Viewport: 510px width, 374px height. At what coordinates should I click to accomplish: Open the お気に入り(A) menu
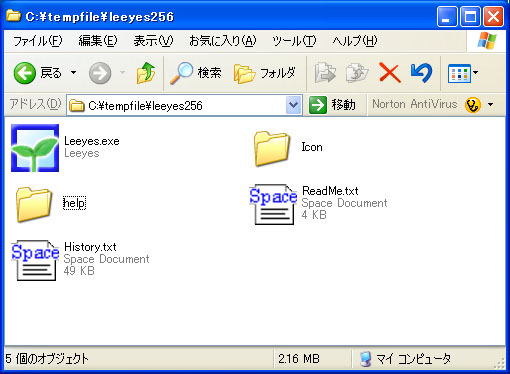coord(223,41)
